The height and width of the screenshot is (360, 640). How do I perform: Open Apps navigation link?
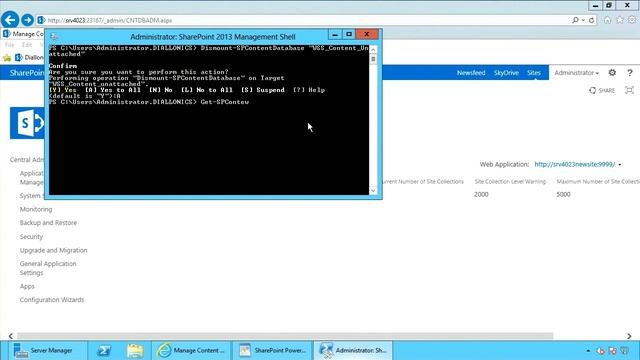coord(27,286)
